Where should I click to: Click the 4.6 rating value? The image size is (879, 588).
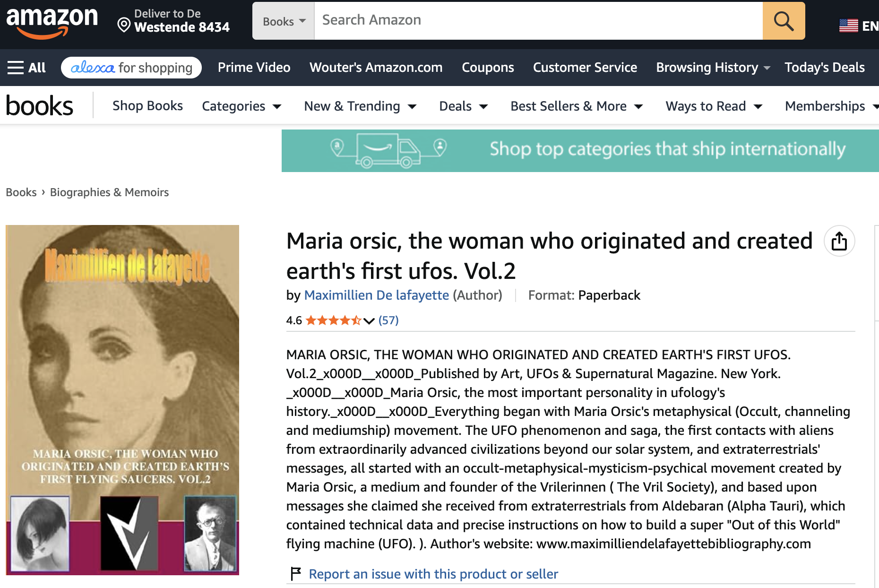(294, 320)
